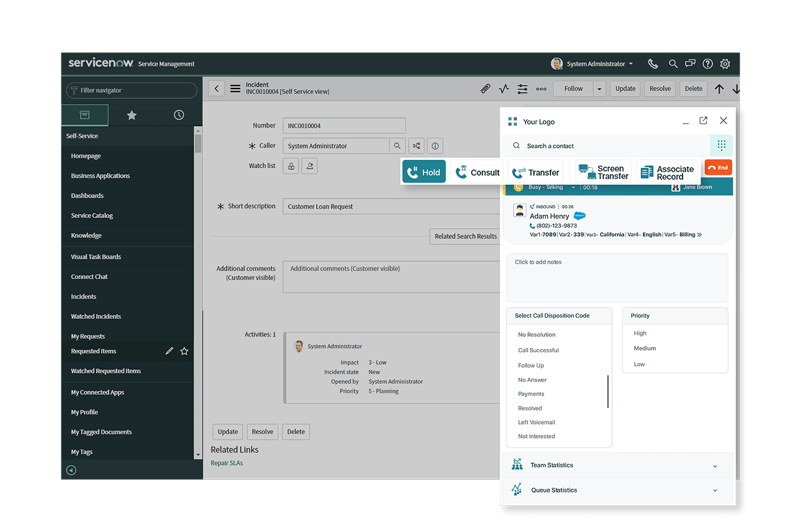The height and width of the screenshot is (532, 801).
Task: Click disposition code list scrollbar
Action: 608,392
